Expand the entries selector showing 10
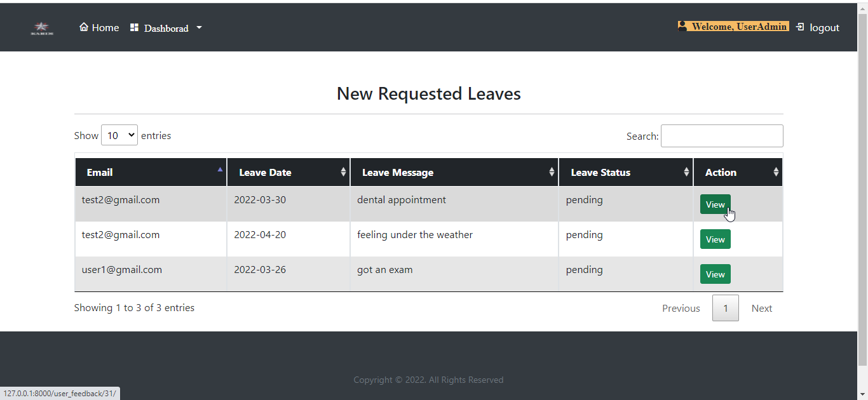868x400 pixels. (x=119, y=135)
